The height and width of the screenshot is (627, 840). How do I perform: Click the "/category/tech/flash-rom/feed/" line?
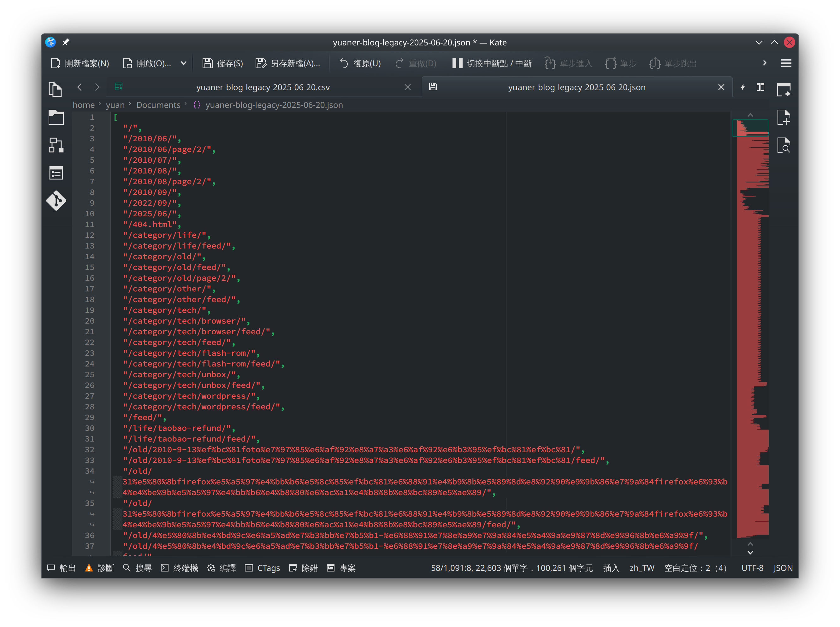tap(204, 364)
